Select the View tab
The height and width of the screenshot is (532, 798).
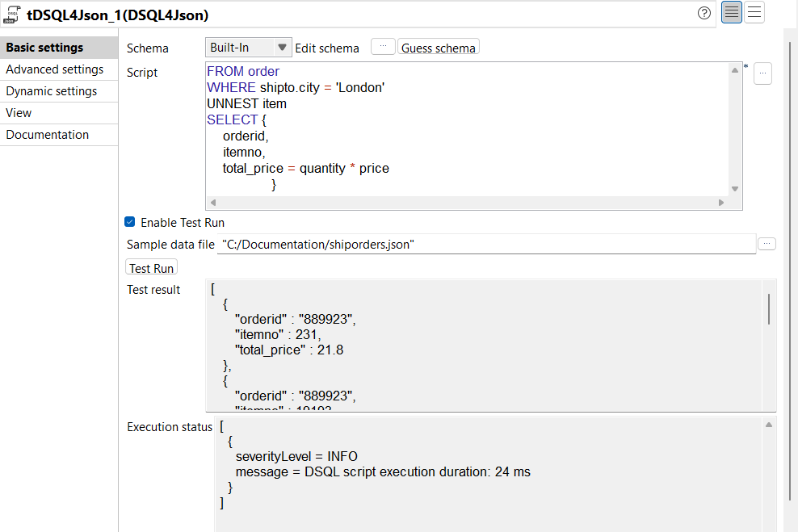click(18, 112)
